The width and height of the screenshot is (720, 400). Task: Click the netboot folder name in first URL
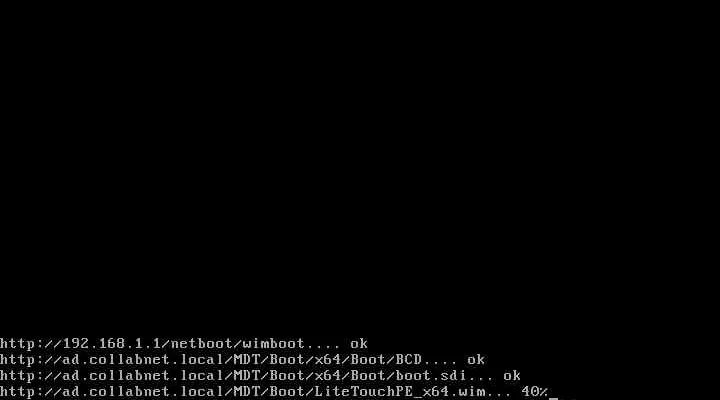click(202, 344)
